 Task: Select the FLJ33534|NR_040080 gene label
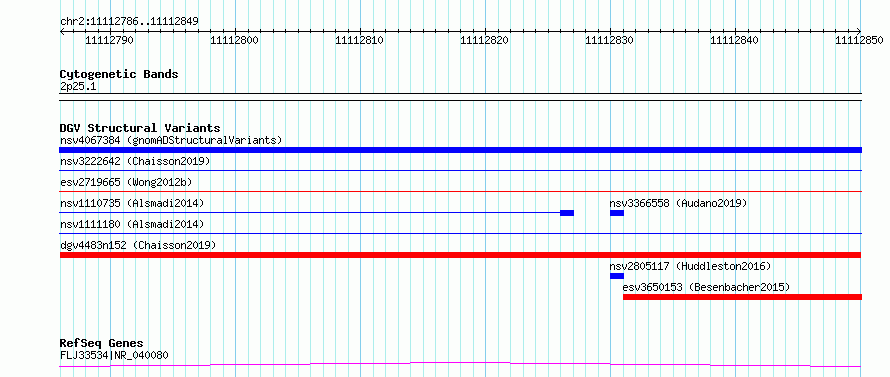point(114,355)
